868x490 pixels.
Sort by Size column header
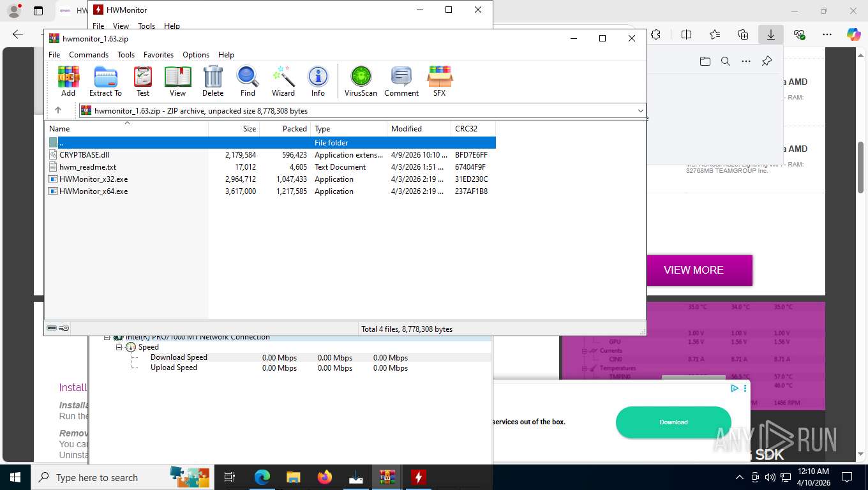(x=234, y=129)
